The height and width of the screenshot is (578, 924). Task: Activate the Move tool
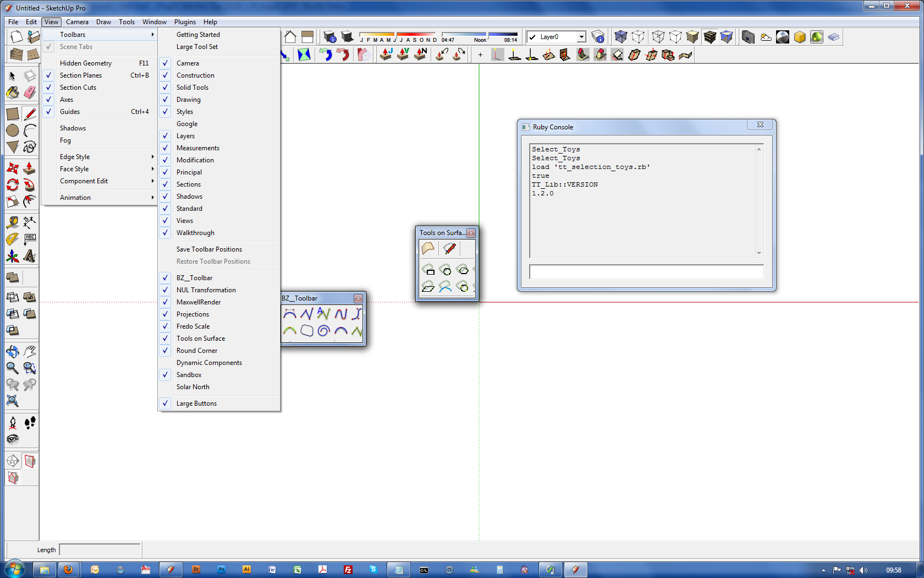click(13, 168)
